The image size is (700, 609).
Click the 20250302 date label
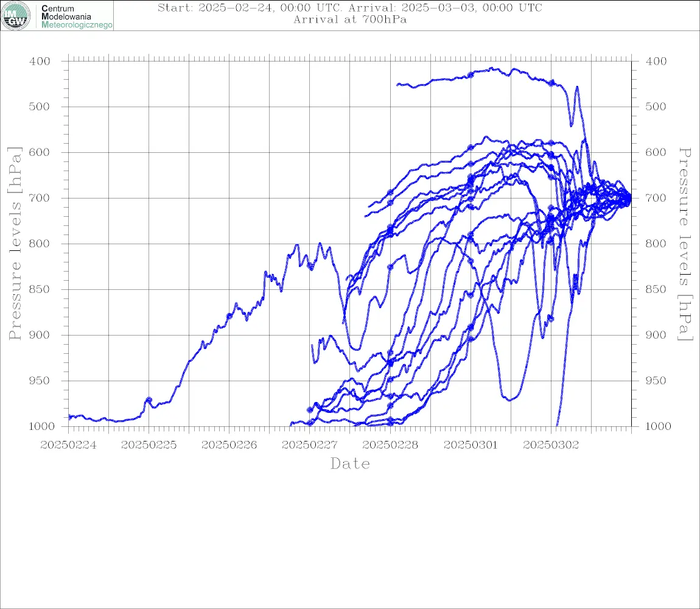click(x=551, y=445)
